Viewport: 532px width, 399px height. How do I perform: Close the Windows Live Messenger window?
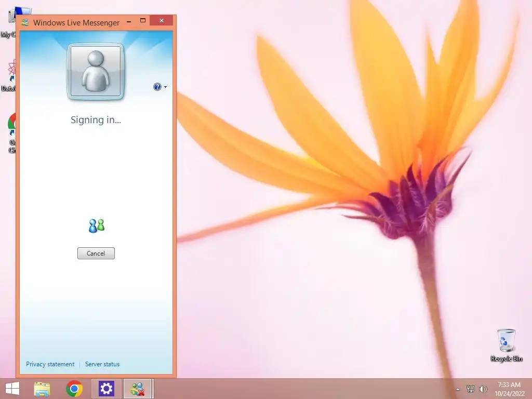click(162, 21)
